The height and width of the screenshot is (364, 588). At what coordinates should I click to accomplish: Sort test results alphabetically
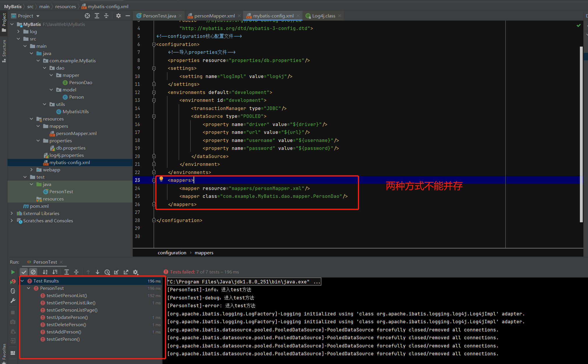[45, 272]
